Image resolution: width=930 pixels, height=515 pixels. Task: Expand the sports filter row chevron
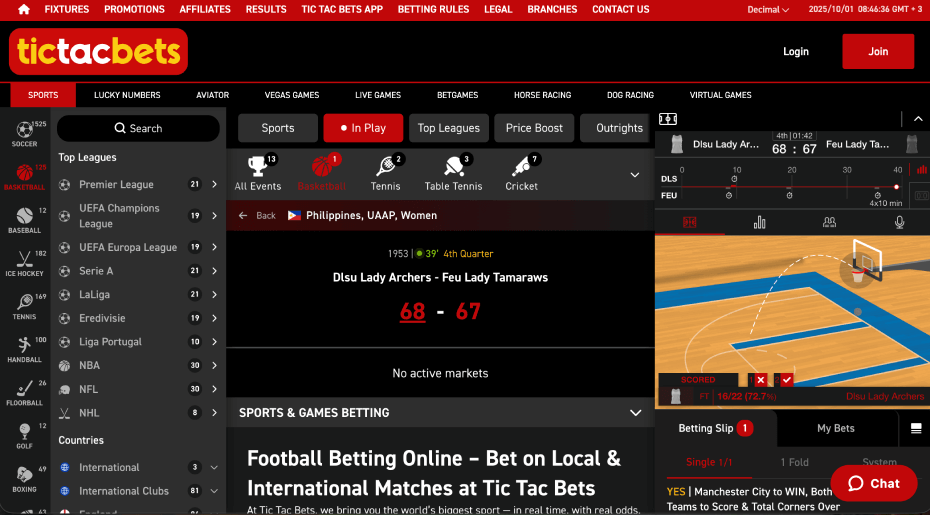click(x=634, y=175)
